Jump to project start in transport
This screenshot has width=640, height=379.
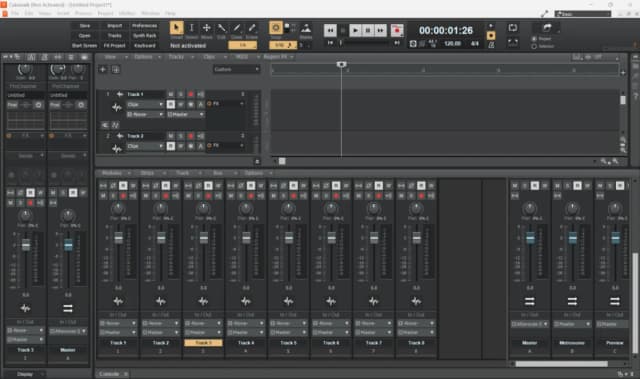[330, 42]
